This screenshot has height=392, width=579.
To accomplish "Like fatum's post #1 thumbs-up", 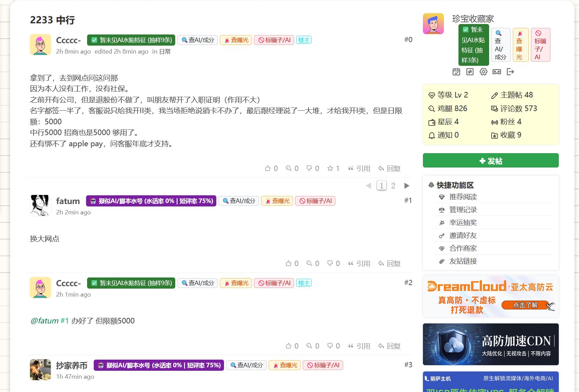I will pos(289,264).
